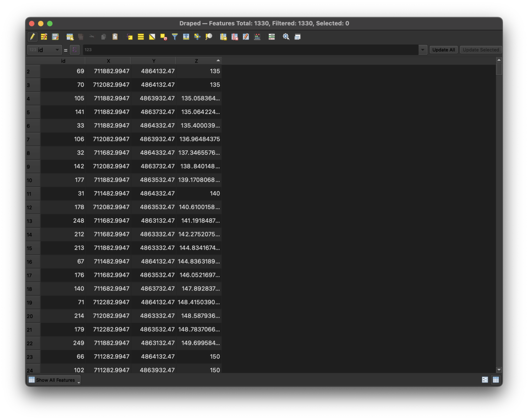
Task: Open the Show All Features menu
Action: click(54, 380)
